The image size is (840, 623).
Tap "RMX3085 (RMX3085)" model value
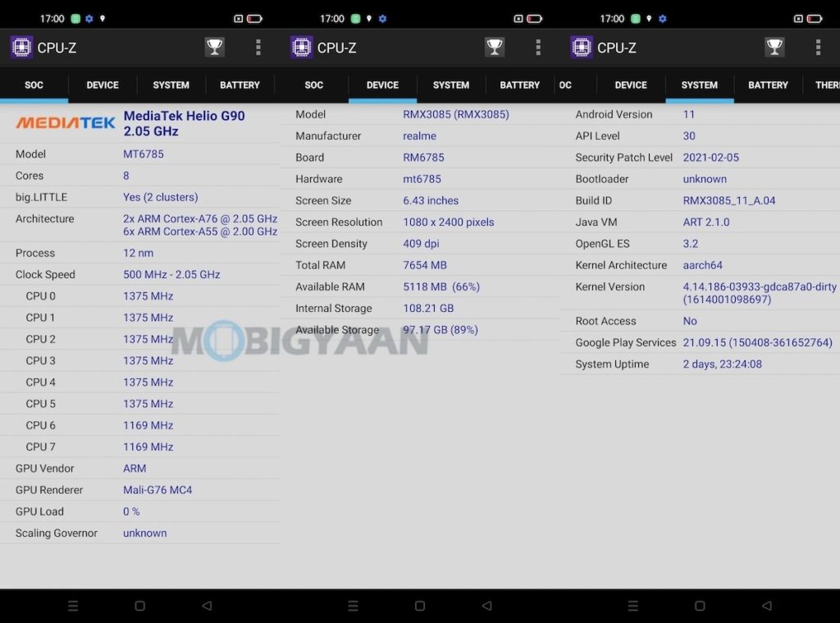(456, 114)
